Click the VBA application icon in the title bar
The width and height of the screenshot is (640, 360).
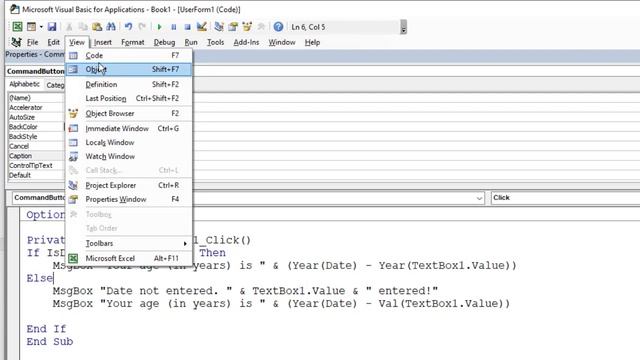pos(15,9)
